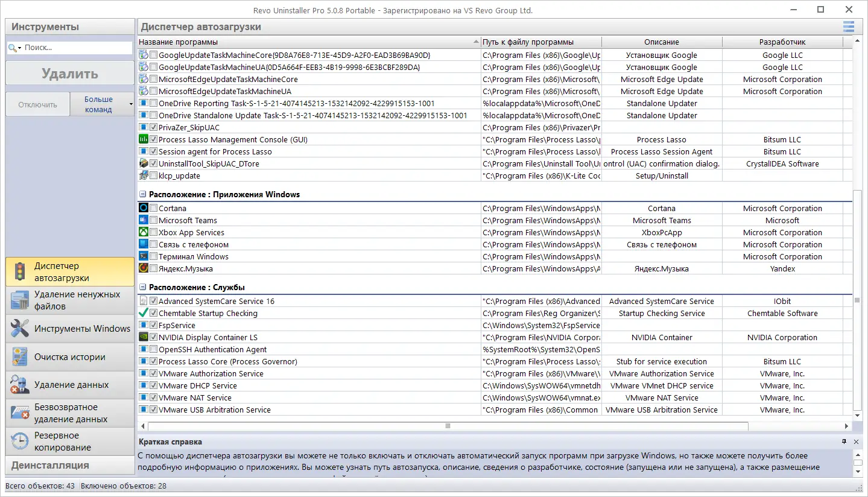868x497 pixels.
Task: Click the Bitsum LLC developer cell for Session agent
Action: 782,151
